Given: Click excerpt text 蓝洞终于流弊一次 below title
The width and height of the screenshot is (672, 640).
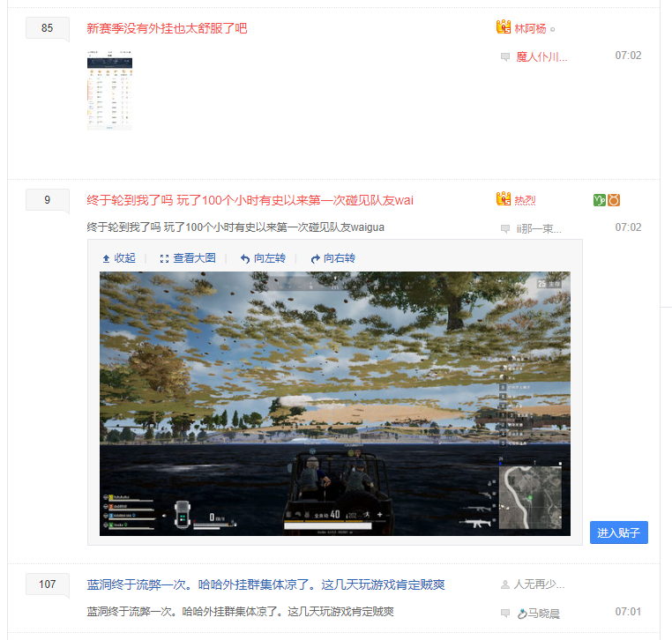Looking at the screenshot, I should click(x=240, y=611).
